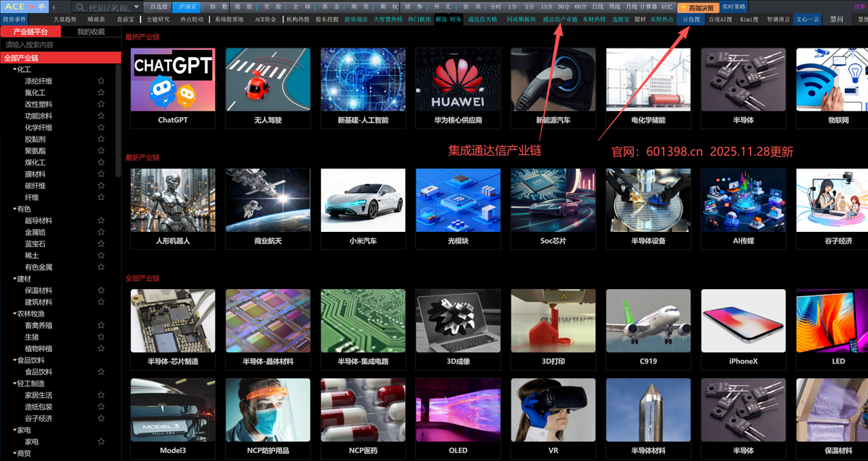Screen dimensions: 868x461
Task: Select 全部产业链 in the sidebar
Action: pos(60,58)
